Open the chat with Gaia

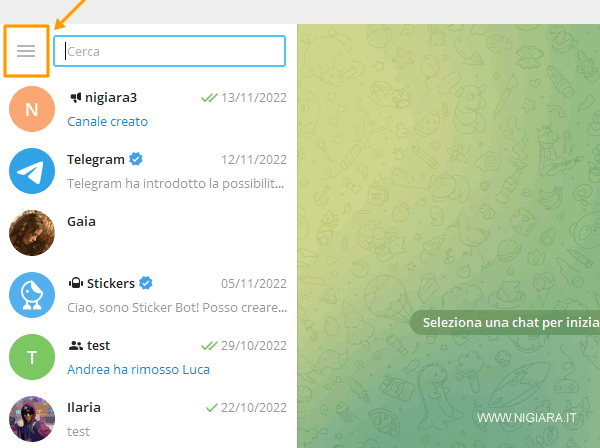coord(148,233)
